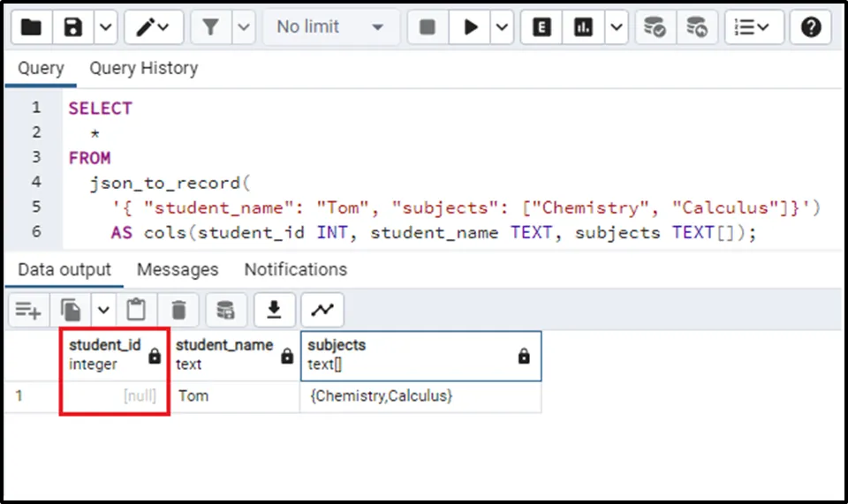This screenshot has height=504, width=848.
Task: Click the {Chemistry,Calculus} subjects cell
Action: [382, 396]
